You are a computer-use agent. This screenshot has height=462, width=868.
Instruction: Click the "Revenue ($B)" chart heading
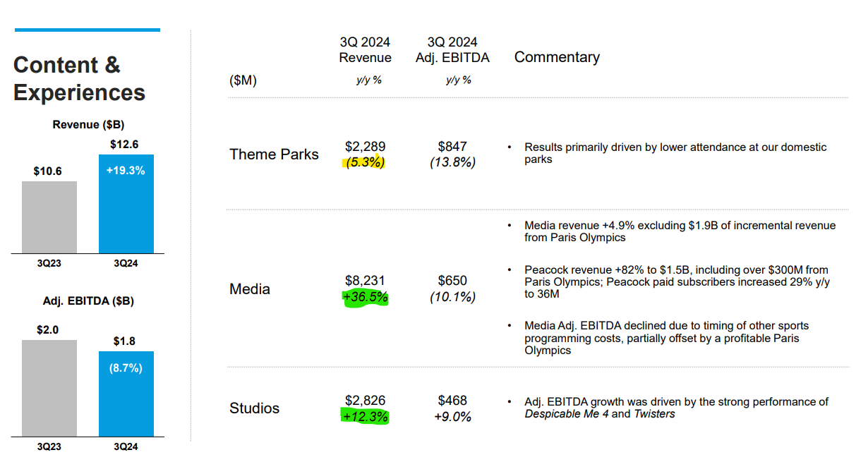[x=88, y=125]
